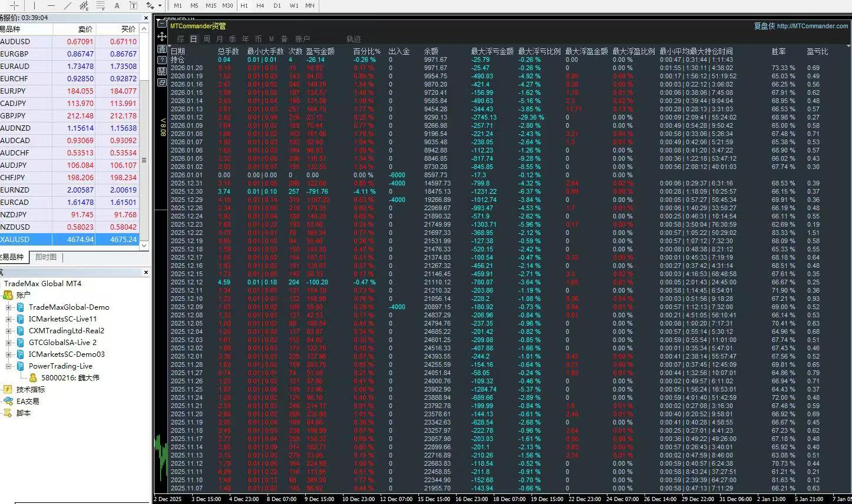The image size is (852, 504).
Task: Click the MTCommander minimize panel icon
Action: click(162, 24)
